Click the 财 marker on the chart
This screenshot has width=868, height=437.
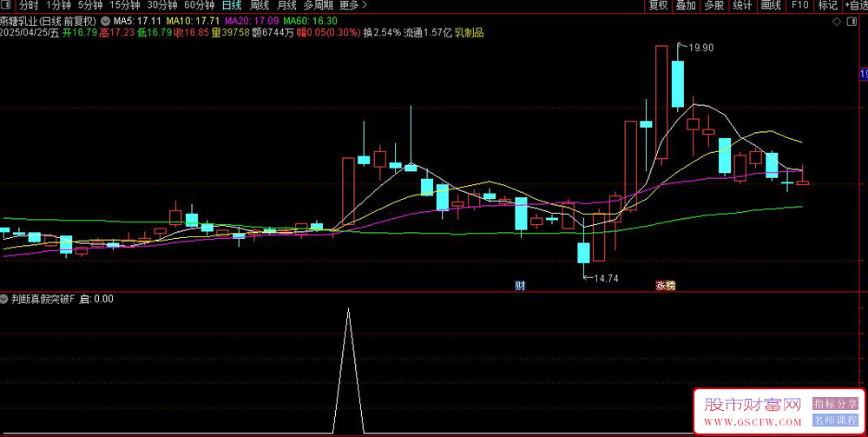point(520,286)
